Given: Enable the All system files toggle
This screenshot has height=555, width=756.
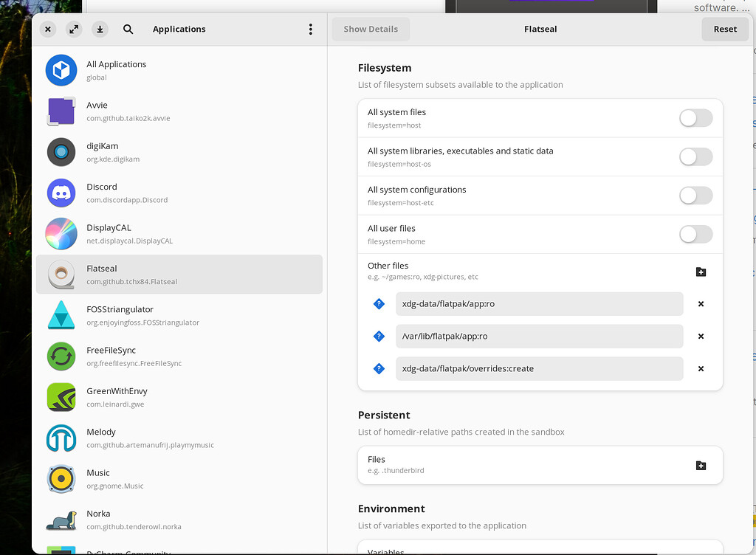Looking at the screenshot, I should [x=695, y=118].
